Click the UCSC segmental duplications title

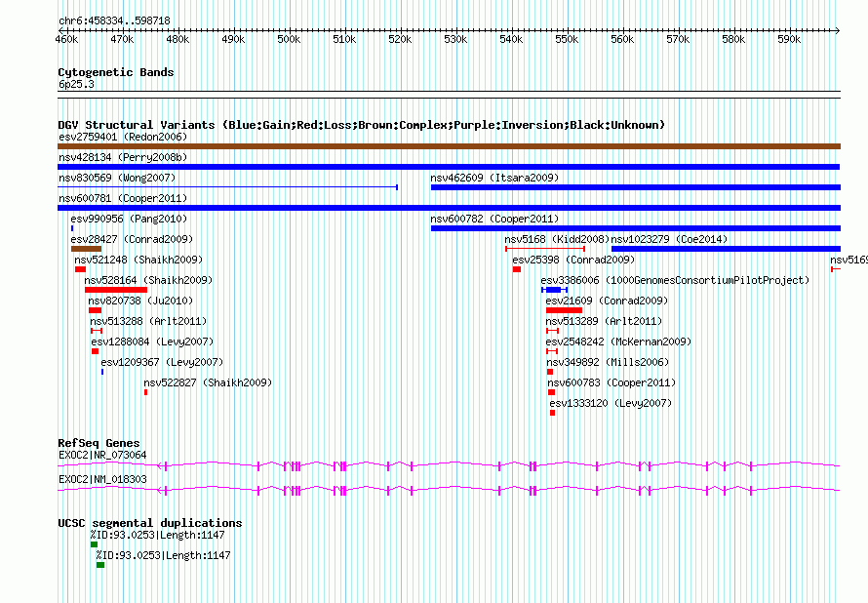point(150,523)
